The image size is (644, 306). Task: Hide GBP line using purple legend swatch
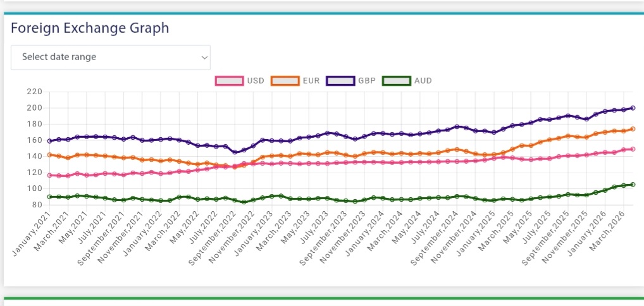point(340,81)
